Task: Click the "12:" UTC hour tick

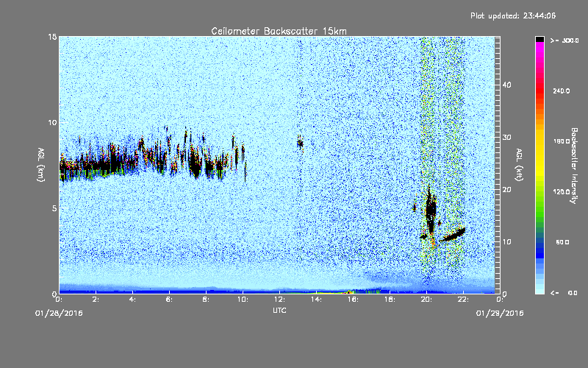Action: click(280, 300)
